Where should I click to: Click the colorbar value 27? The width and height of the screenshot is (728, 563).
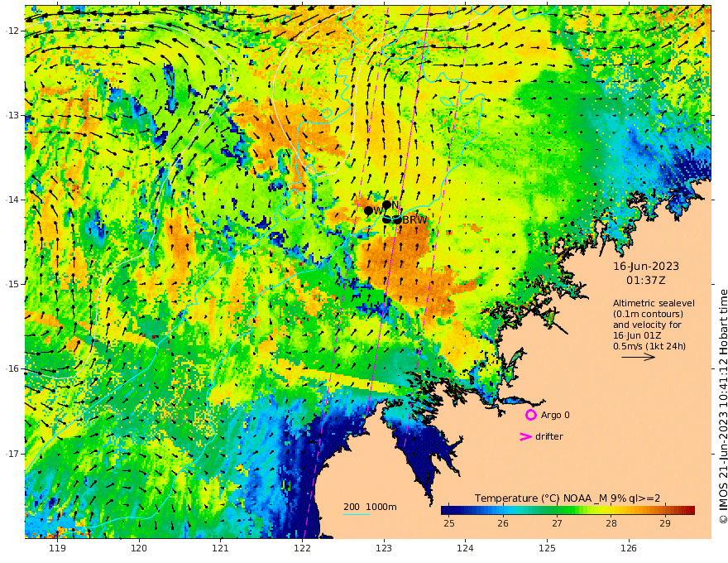coord(557,523)
